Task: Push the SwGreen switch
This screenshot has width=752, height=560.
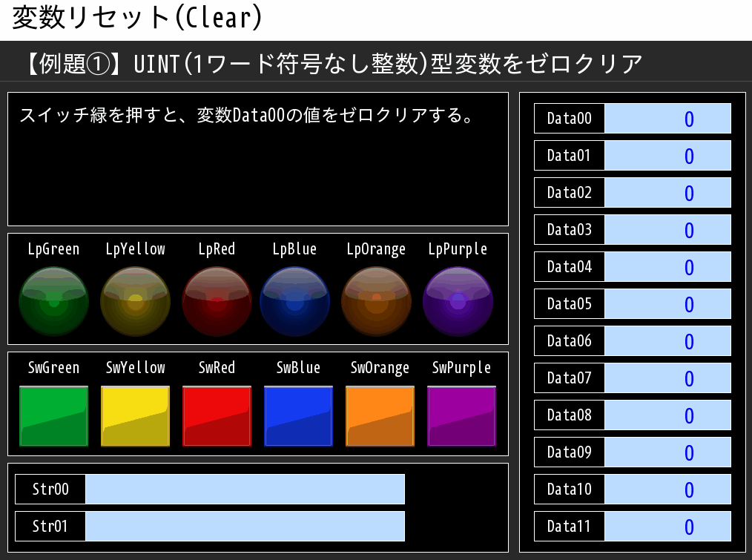Action: click(x=53, y=416)
